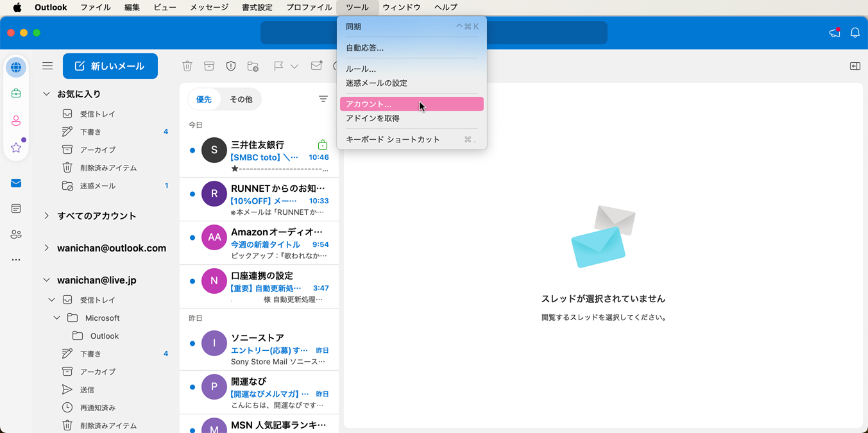Click the flag icon in toolbar
Screen dimensions: 868x433
click(x=278, y=66)
